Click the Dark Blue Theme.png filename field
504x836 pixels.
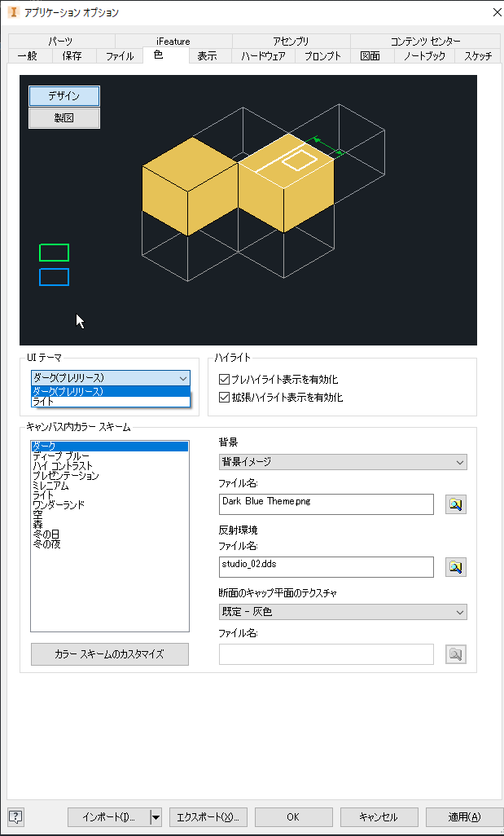tap(326, 504)
